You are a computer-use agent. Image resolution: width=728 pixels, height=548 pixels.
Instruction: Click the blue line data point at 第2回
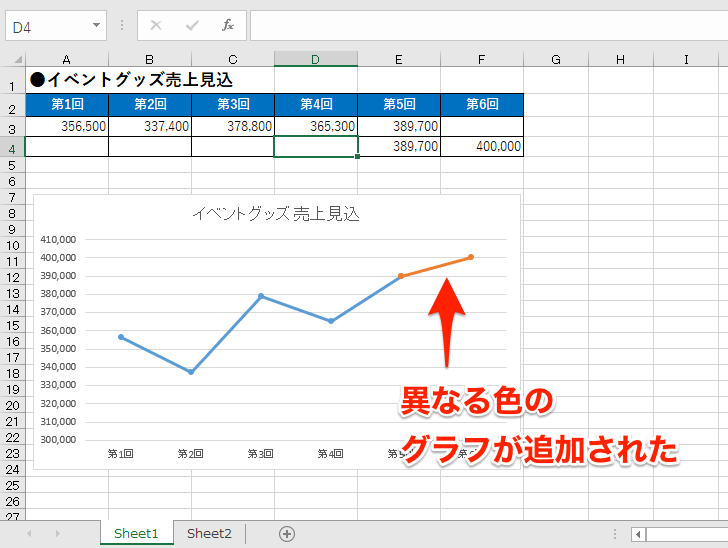pos(191,372)
